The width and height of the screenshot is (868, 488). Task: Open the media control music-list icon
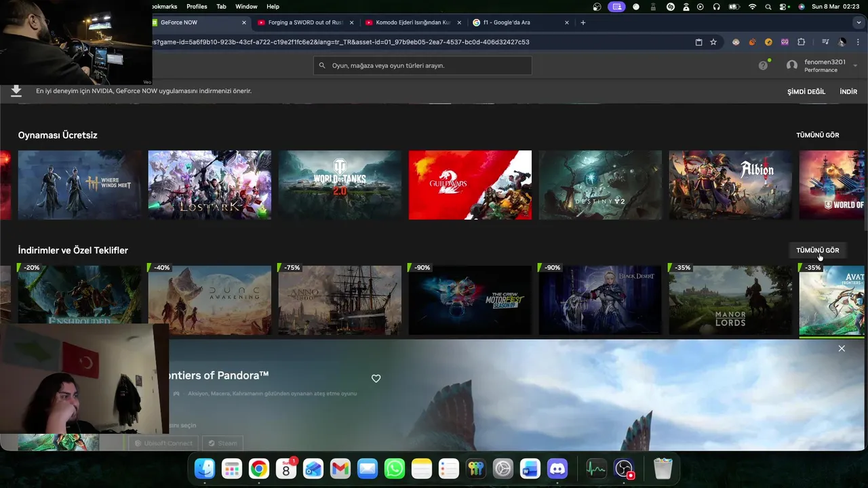[x=825, y=42]
